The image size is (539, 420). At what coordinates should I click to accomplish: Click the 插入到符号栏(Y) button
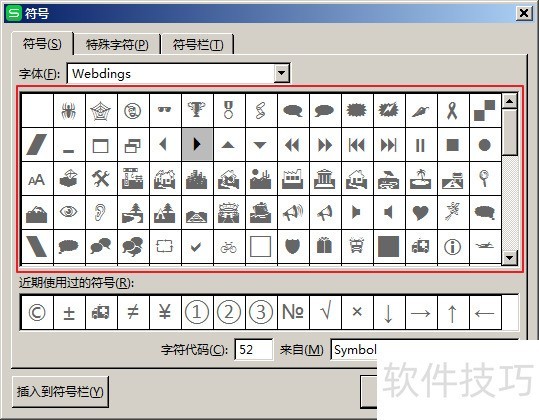(x=60, y=391)
